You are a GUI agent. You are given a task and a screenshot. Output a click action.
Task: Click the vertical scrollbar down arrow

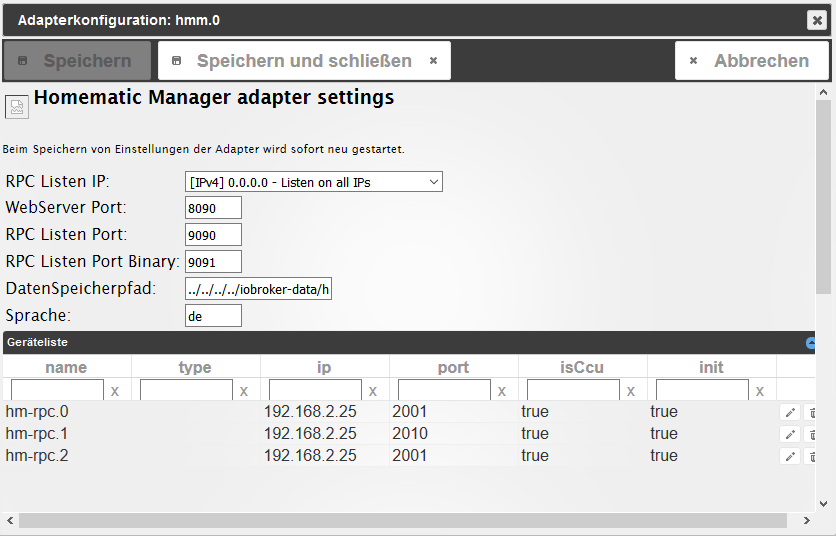823,503
